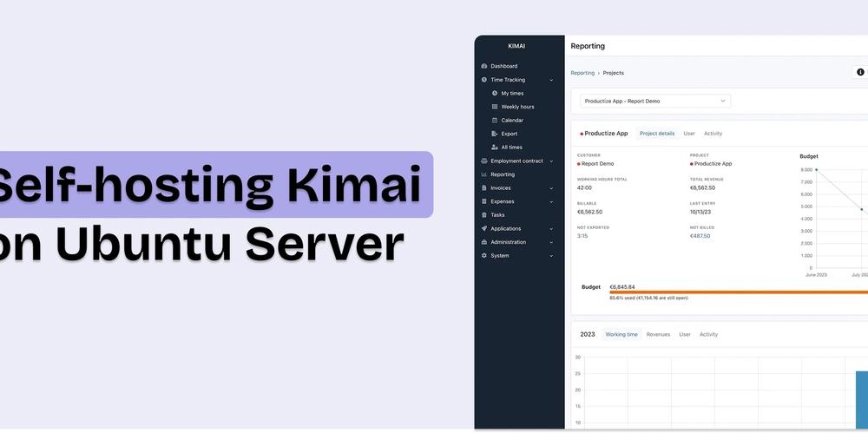Open the Calendar icon in the sidebar
Image resolution: width=868 pixels, height=433 pixels.
click(495, 120)
